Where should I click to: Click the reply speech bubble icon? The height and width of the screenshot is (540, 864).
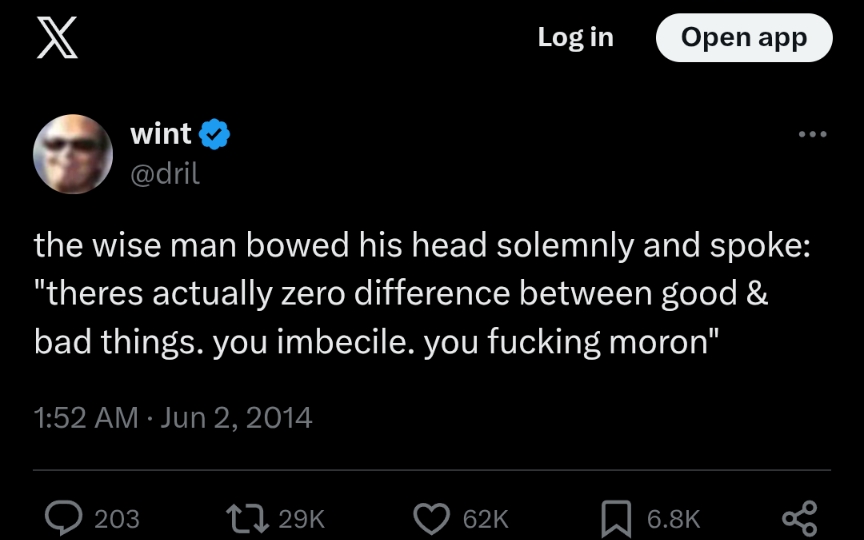(65, 518)
